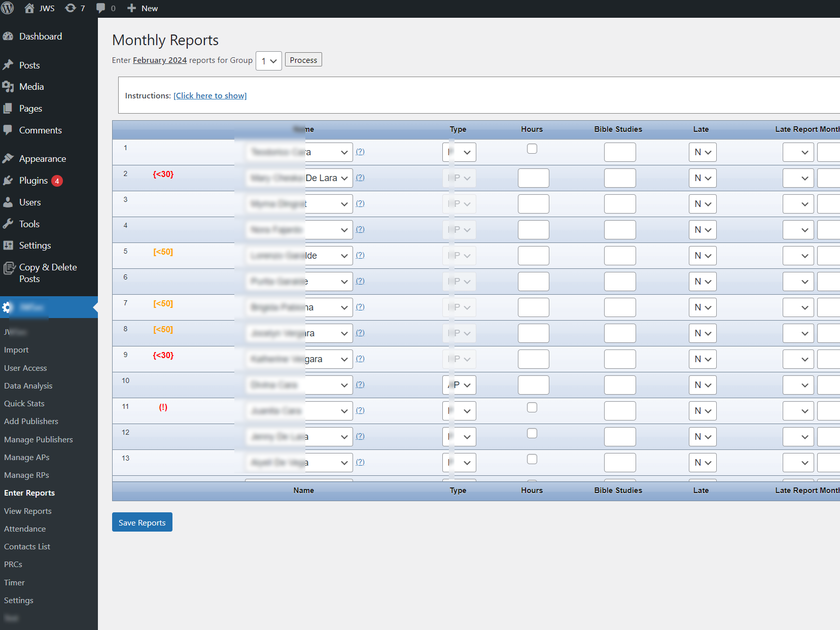Open the Type dropdown in row 1

pyautogui.click(x=459, y=152)
